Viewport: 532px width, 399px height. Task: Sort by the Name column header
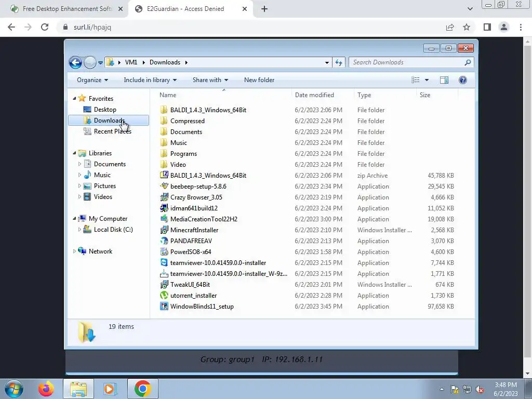223,95
